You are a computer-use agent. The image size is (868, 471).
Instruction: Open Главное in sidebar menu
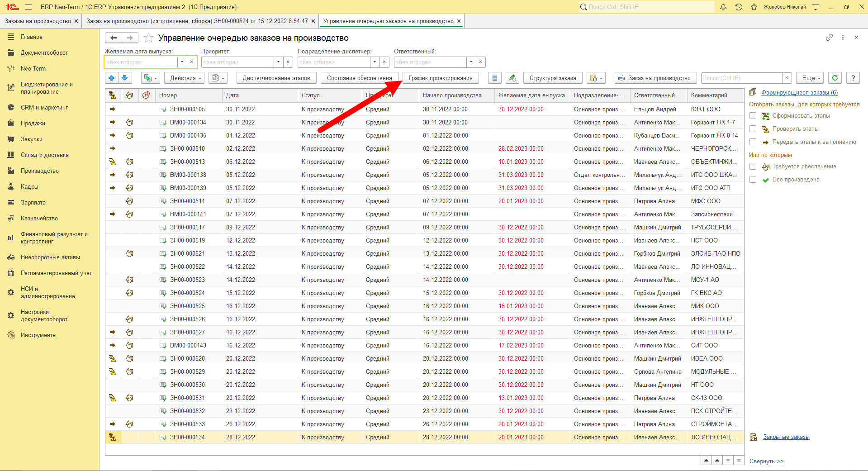click(32, 37)
